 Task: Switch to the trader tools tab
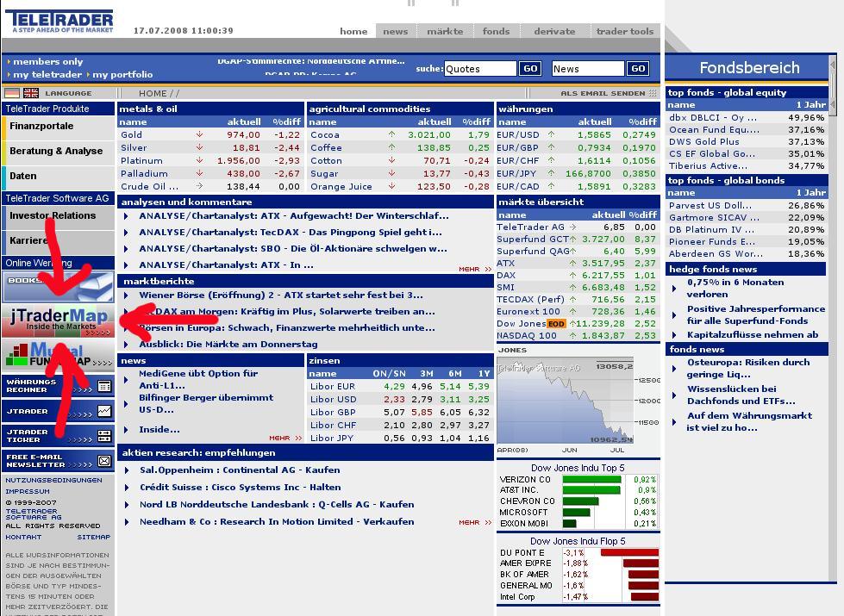tap(625, 31)
